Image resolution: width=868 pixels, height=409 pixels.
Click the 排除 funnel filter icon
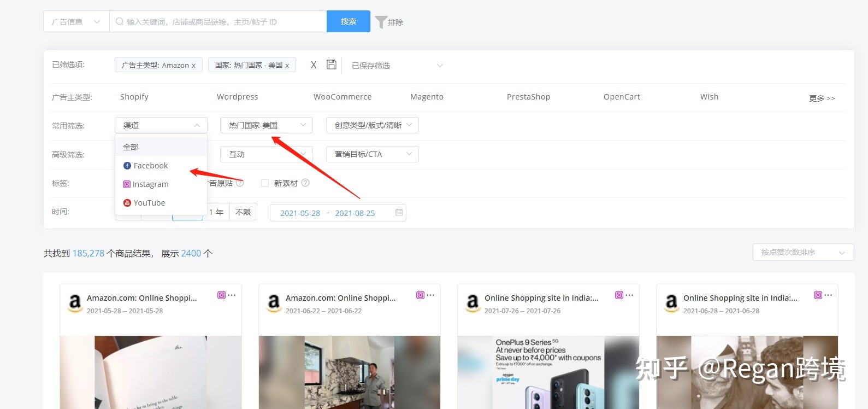(381, 22)
